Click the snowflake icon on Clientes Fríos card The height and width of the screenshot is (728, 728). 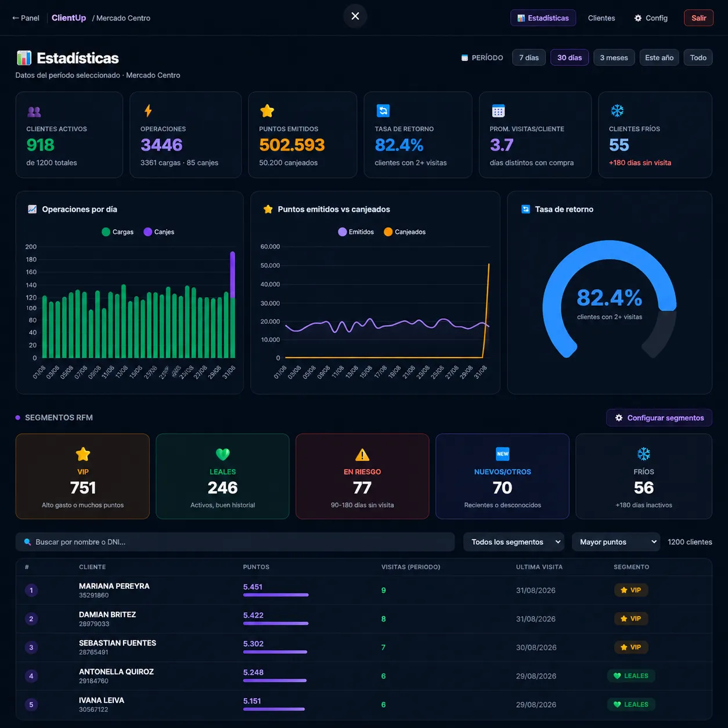click(x=617, y=111)
